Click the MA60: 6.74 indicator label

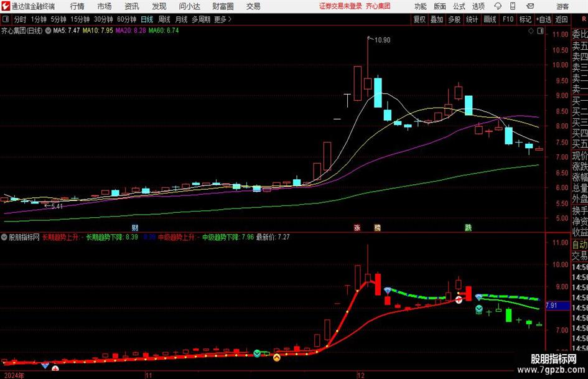[x=164, y=30]
